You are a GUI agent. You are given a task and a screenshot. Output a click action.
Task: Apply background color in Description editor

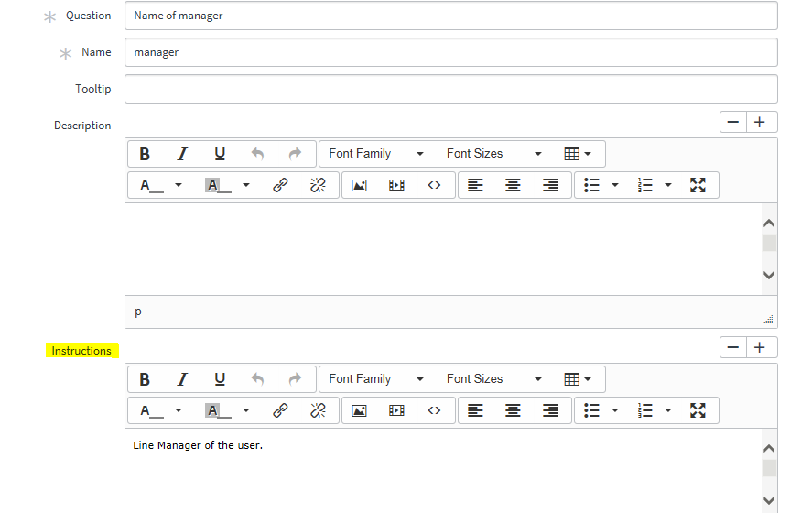(218, 185)
